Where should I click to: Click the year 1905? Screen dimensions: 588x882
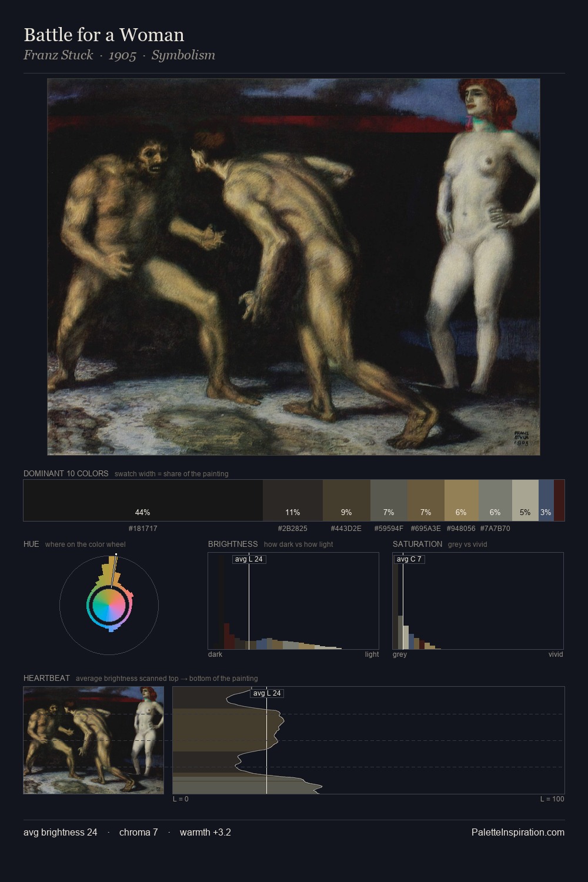coord(122,55)
